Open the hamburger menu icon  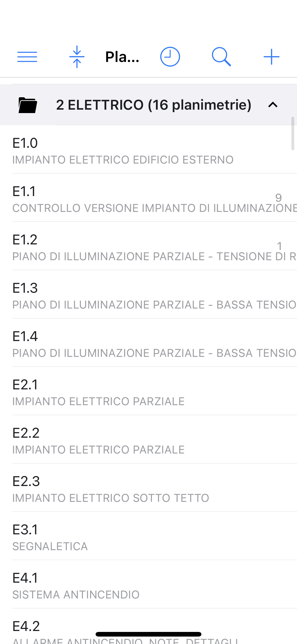click(x=27, y=57)
